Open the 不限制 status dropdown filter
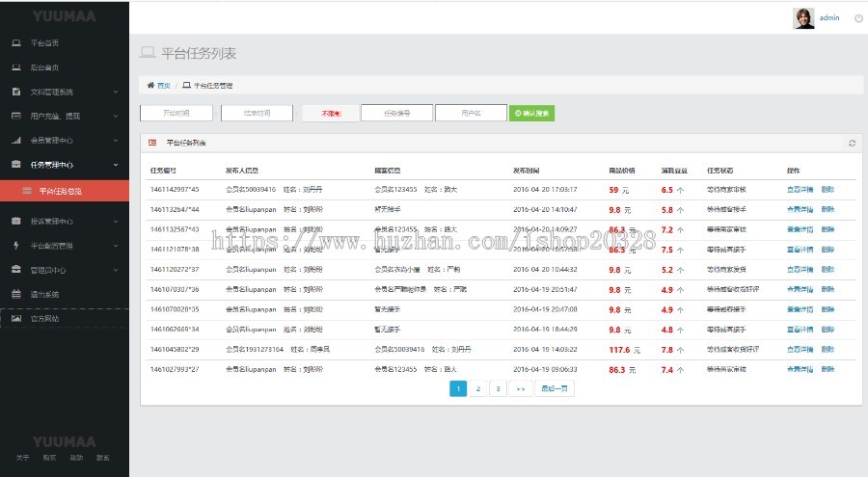Screen dimensions: 868x477 point(330,113)
